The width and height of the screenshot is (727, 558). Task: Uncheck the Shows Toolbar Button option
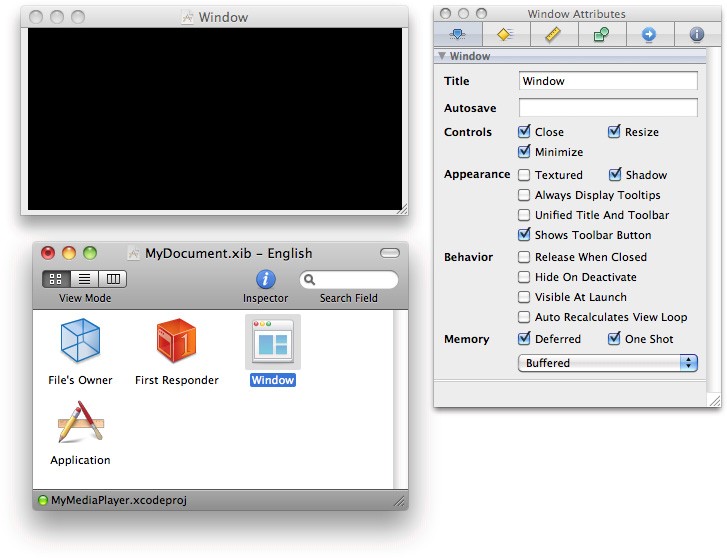(524, 235)
